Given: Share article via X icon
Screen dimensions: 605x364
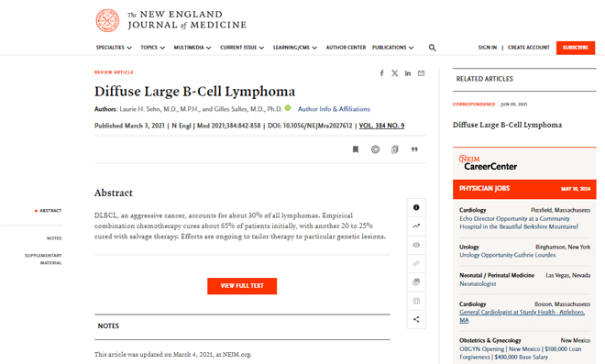Looking at the screenshot, I should point(395,73).
